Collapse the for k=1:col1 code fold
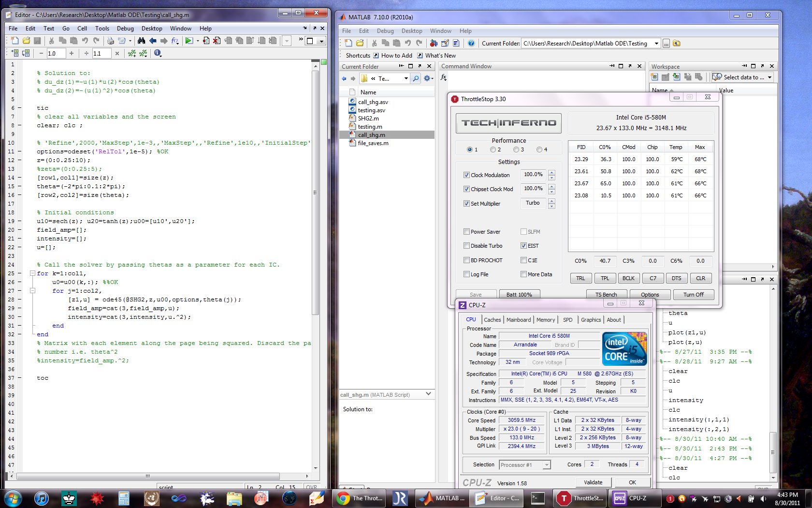 coord(32,273)
